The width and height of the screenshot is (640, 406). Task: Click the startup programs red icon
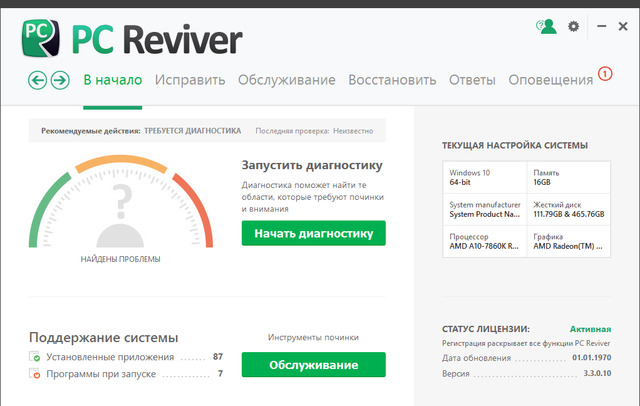[x=36, y=374]
